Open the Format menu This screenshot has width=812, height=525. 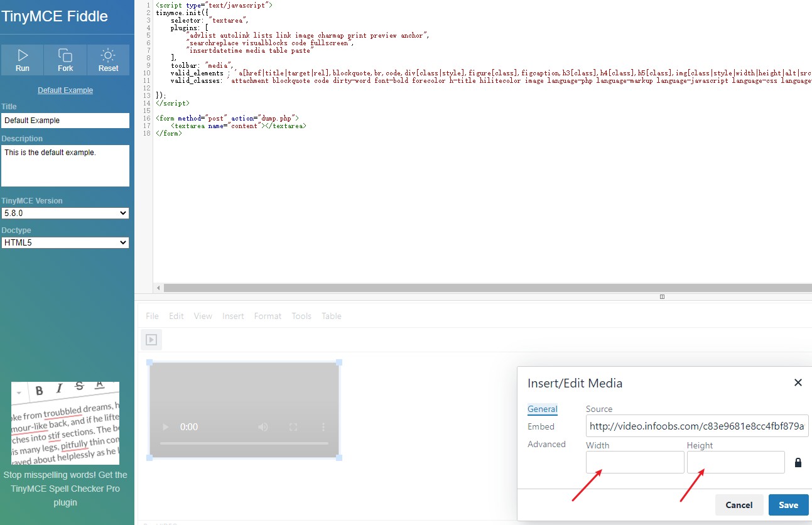(x=268, y=316)
